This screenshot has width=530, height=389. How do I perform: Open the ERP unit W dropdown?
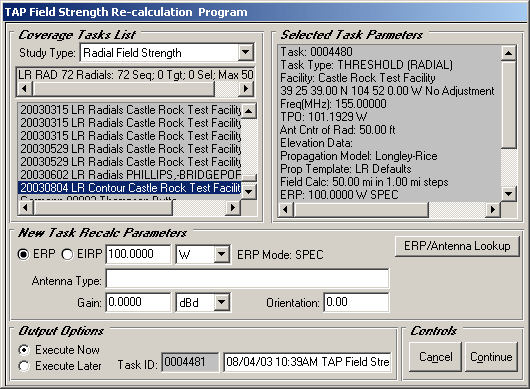coord(221,254)
